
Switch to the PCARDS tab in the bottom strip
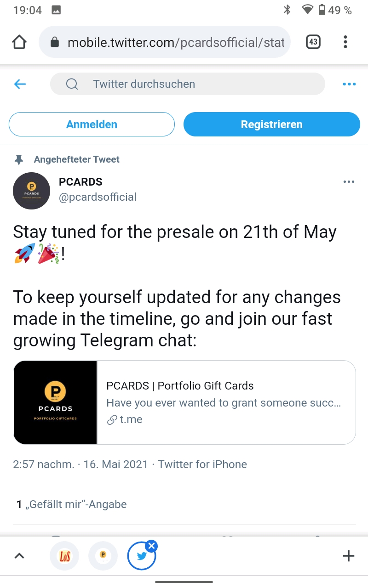(x=103, y=556)
